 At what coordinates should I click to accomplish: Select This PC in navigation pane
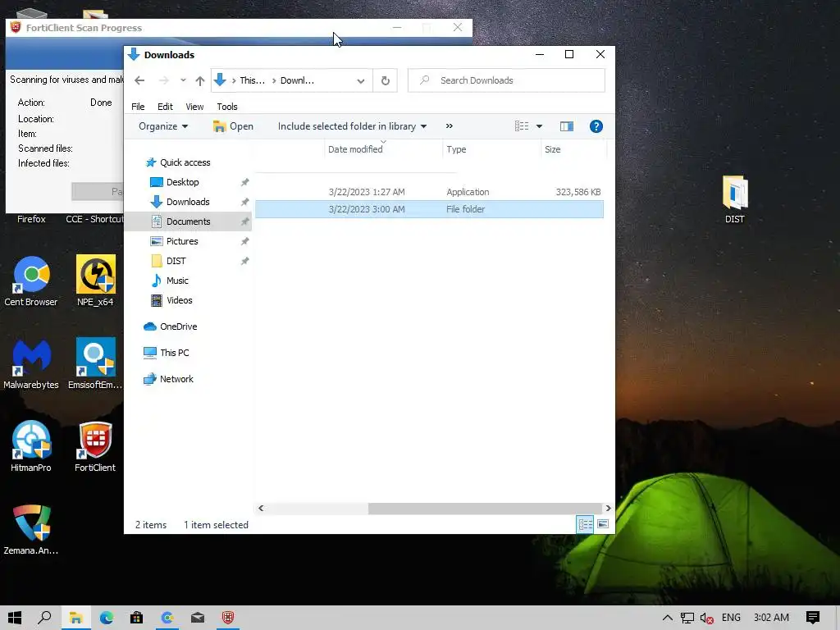coord(174,353)
